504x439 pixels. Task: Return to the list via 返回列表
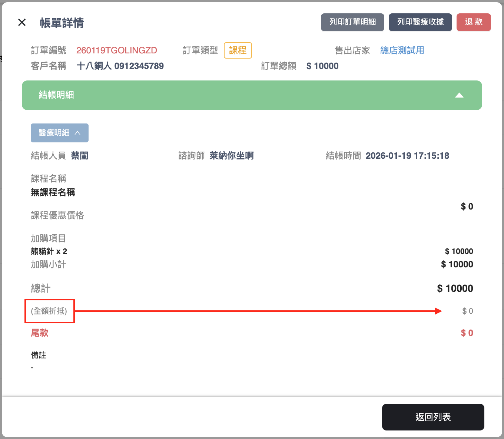tap(432, 417)
